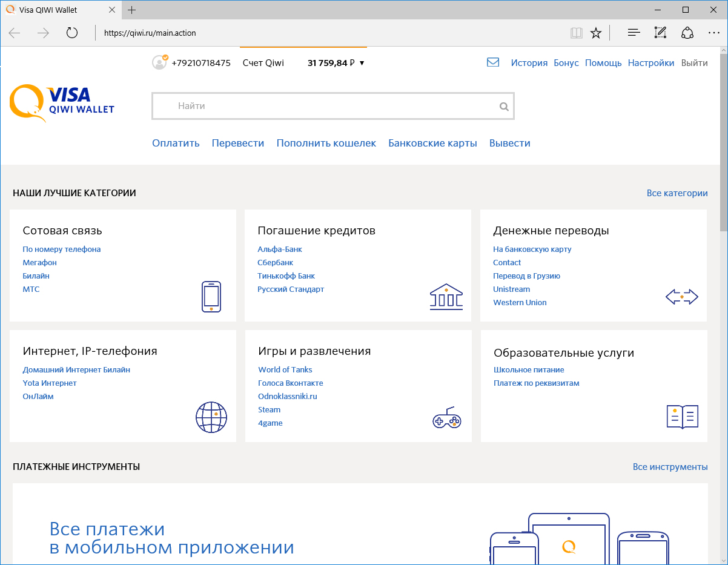Open Платеж по реквизитам link
The image size is (728, 565).
[537, 383]
